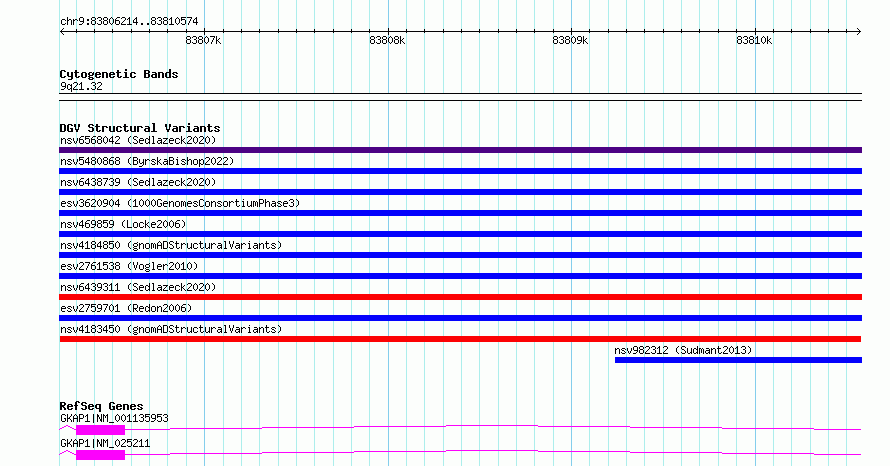This screenshot has height=466, width=890.
Task: Click the left arrowhead of the ruler
Action: 62,32
